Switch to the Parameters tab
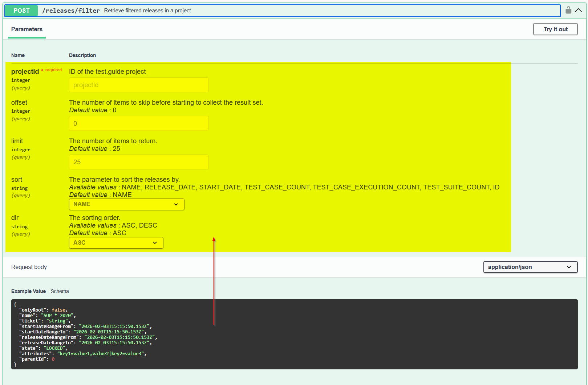The image size is (588, 385). pyautogui.click(x=27, y=29)
